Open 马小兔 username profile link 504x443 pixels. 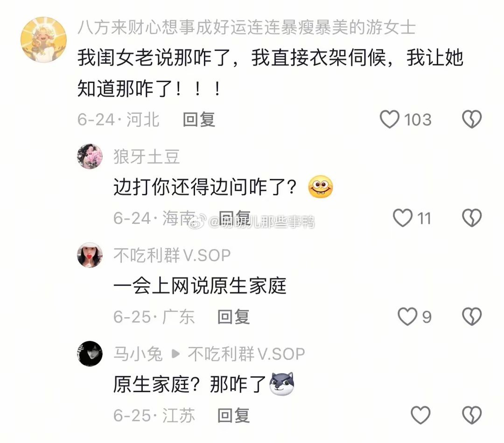[138, 354]
